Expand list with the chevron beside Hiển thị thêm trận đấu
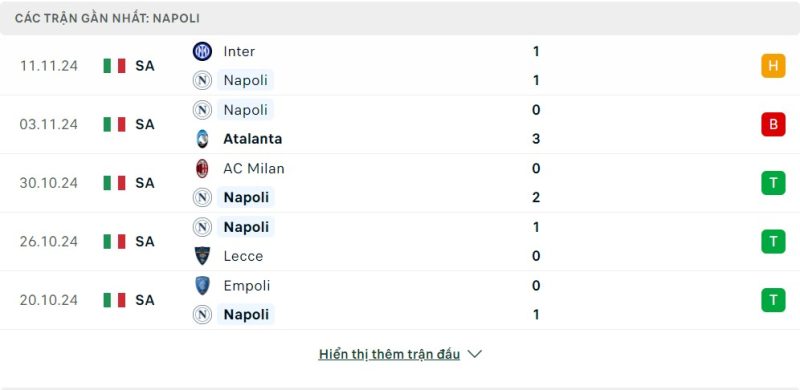800x390 pixels. tap(474, 354)
